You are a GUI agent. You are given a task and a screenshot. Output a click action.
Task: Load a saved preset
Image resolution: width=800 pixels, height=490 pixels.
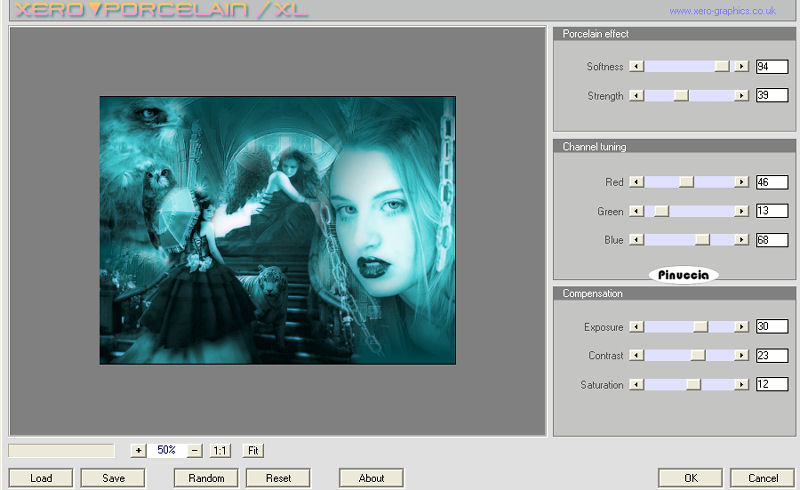point(41,478)
